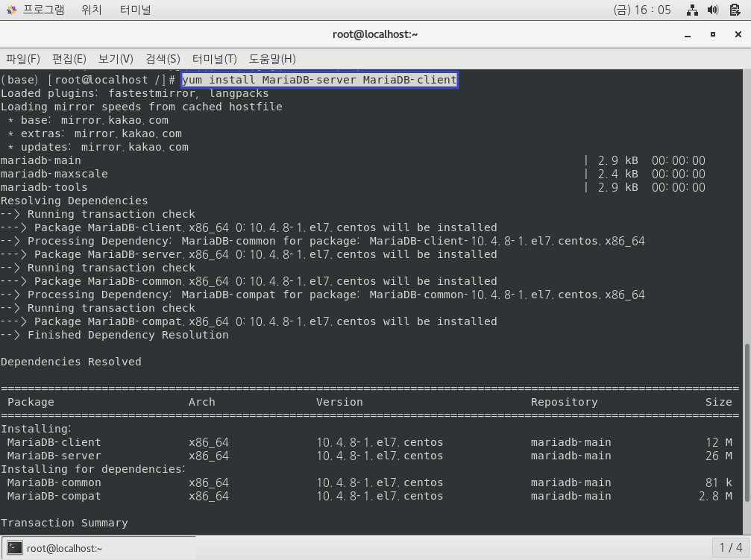Click the 26 M size of MariaDB-server
Viewport: 751px width, 560px height.
click(x=718, y=456)
